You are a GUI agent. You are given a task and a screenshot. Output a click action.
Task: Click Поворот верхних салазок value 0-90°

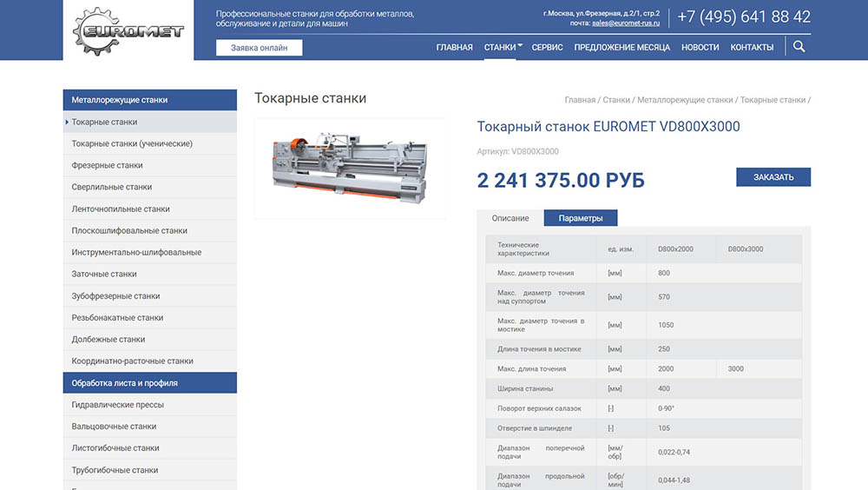(666, 408)
